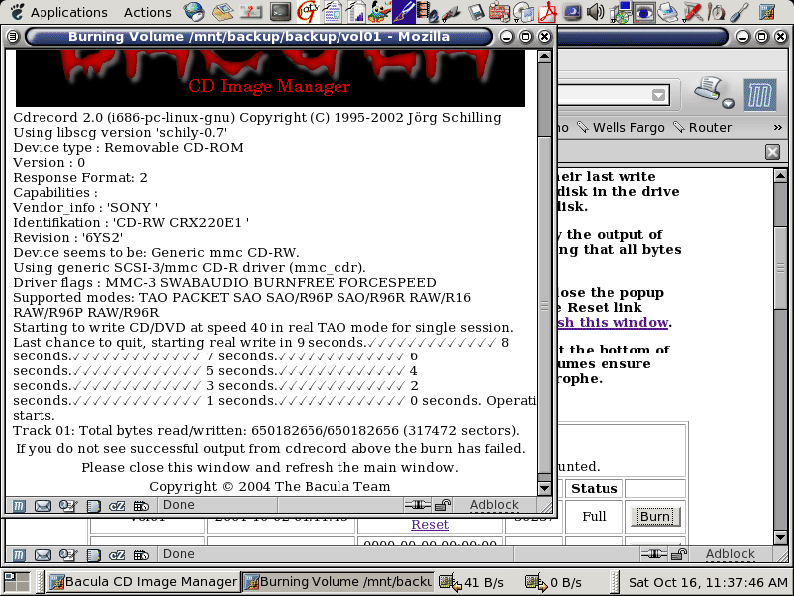Expand the bookmarks toolbar overflow chevron
794x596 pixels.
(778, 128)
